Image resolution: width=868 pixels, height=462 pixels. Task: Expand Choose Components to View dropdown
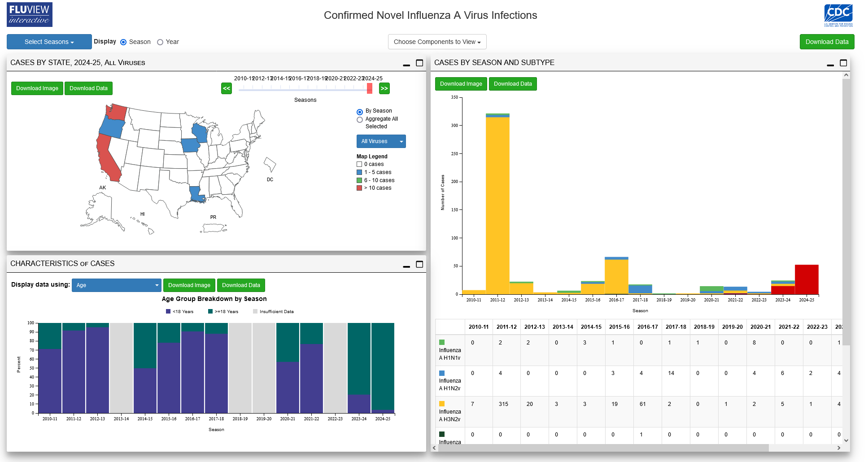tap(437, 42)
